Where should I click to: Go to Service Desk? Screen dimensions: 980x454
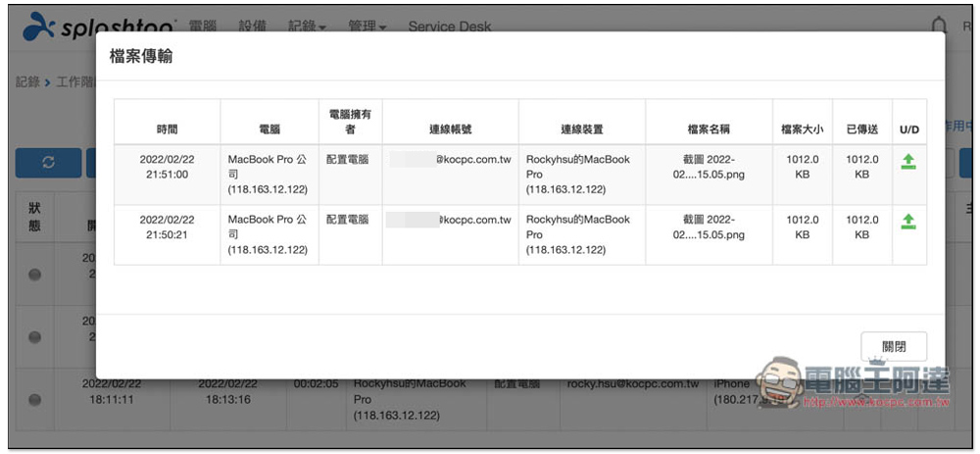450,26
